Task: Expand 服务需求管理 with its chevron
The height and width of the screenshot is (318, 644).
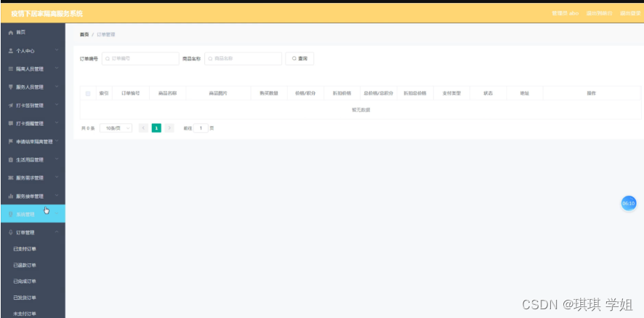Action: pyautogui.click(x=57, y=177)
